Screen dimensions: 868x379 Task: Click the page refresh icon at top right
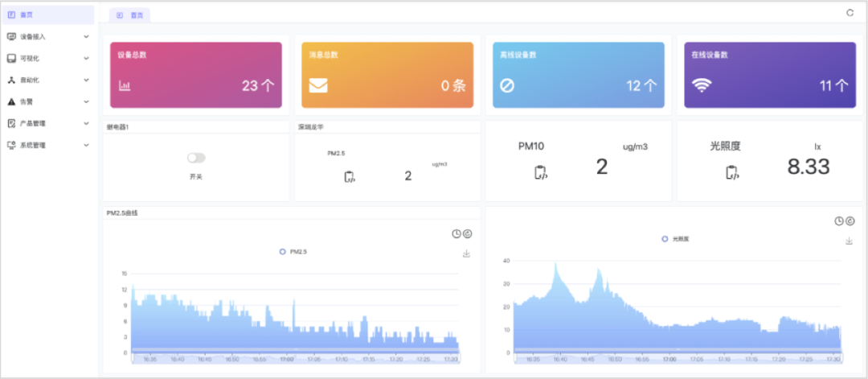[850, 13]
